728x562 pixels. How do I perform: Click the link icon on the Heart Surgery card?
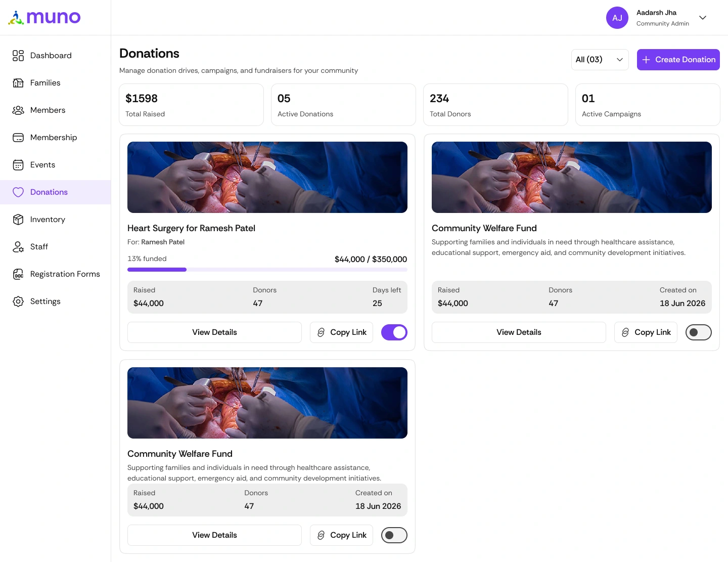pos(321,332)
